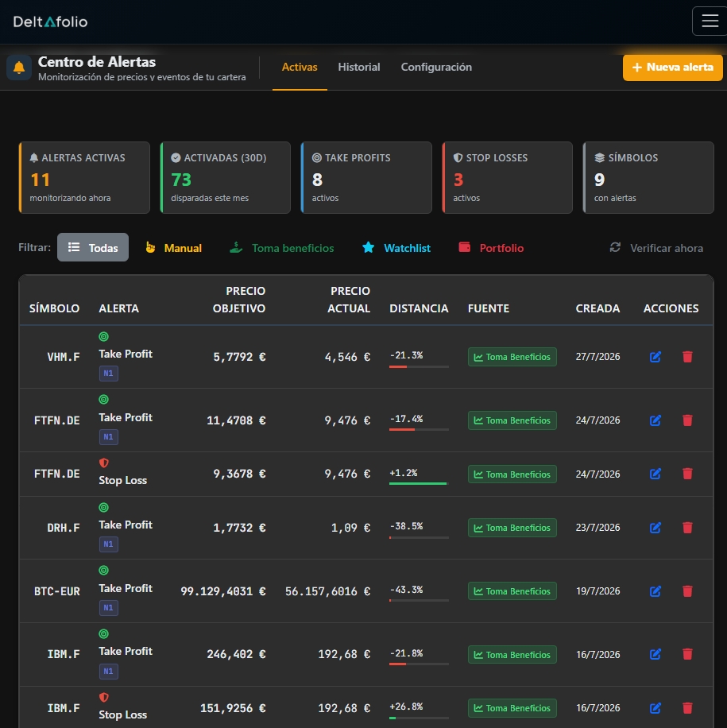Click the Precio Actual column header
Screen dimensions: 727x728
pos(349,300)
